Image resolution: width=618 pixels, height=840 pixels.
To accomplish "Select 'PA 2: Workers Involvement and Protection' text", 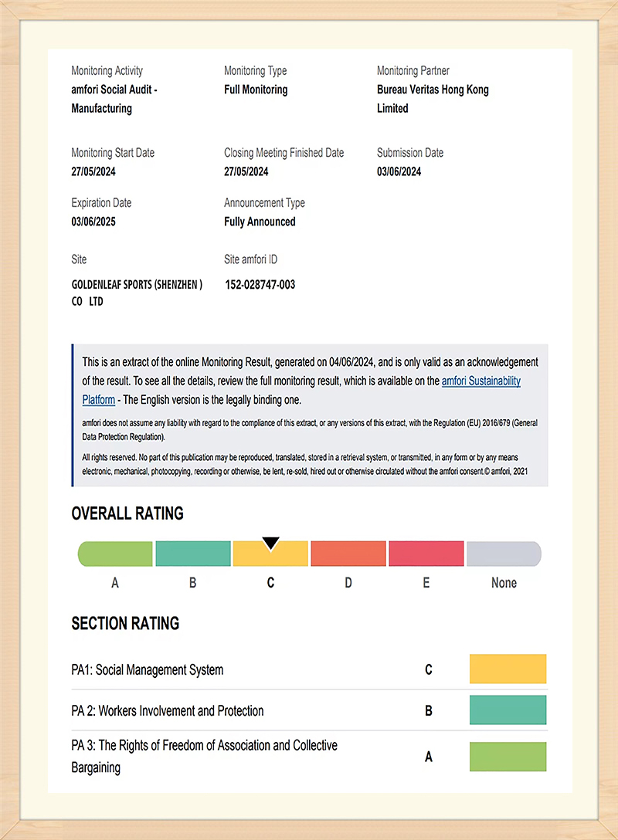I will click(x=168, y=711).
